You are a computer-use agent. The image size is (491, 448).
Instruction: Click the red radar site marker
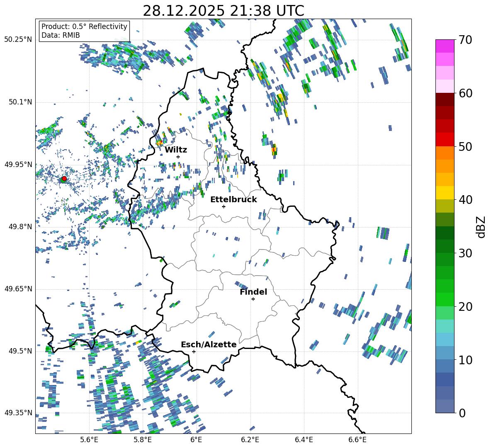(x=64, y=179)
